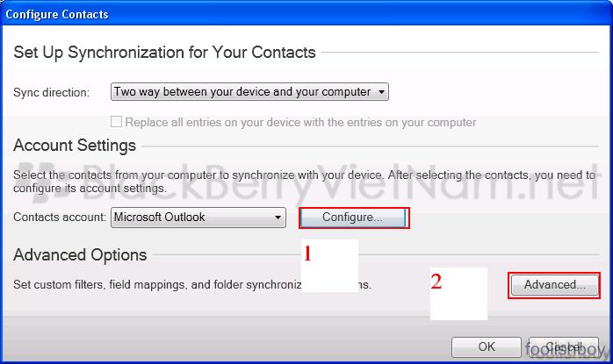
Task: Cancel the Configure Contacts dialog
Action: pos(563,346)
